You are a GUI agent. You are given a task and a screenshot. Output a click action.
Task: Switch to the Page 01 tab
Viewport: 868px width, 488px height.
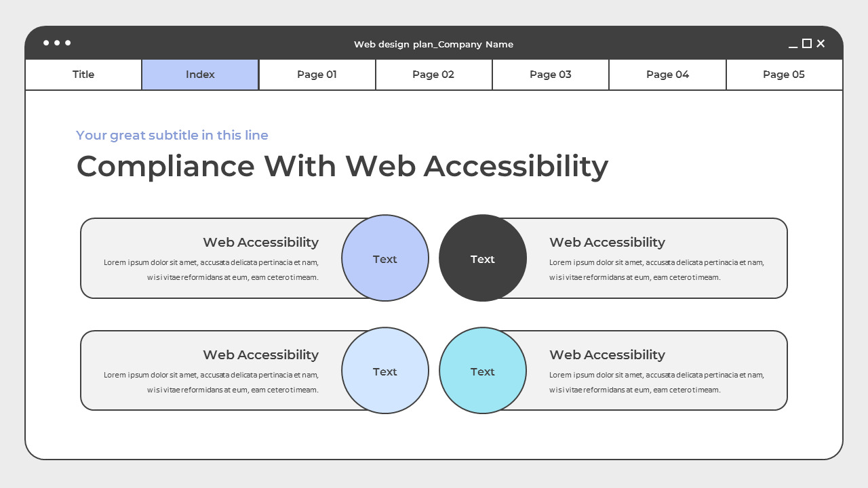[317, 75]
